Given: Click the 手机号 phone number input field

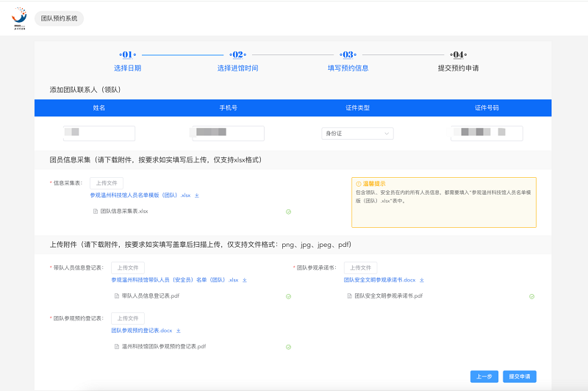Looking at the screenshot, I should tap(228, 134).
